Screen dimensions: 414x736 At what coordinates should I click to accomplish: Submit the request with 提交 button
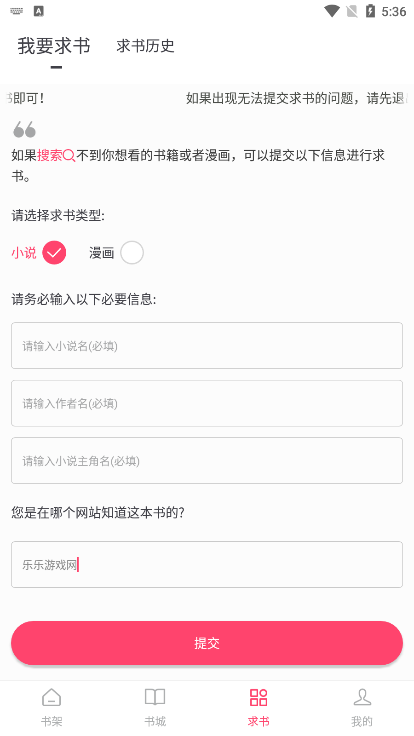coord(207,643)
